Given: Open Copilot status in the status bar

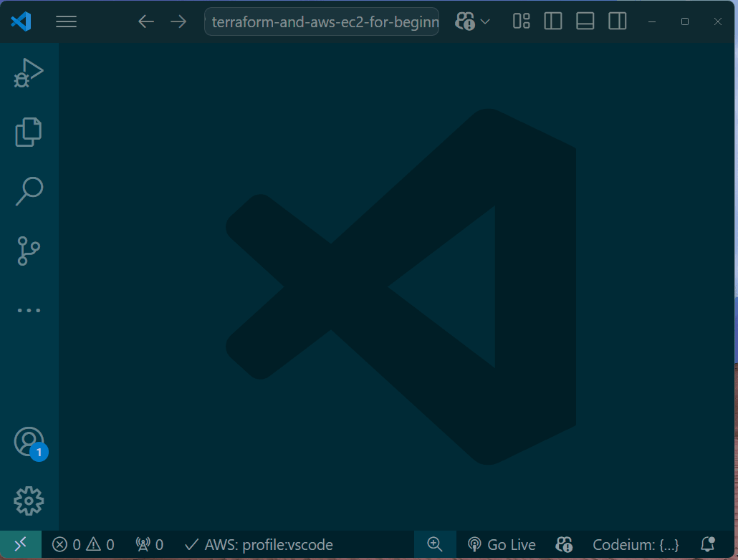Looking at the screenshot, I should point(564,545).
